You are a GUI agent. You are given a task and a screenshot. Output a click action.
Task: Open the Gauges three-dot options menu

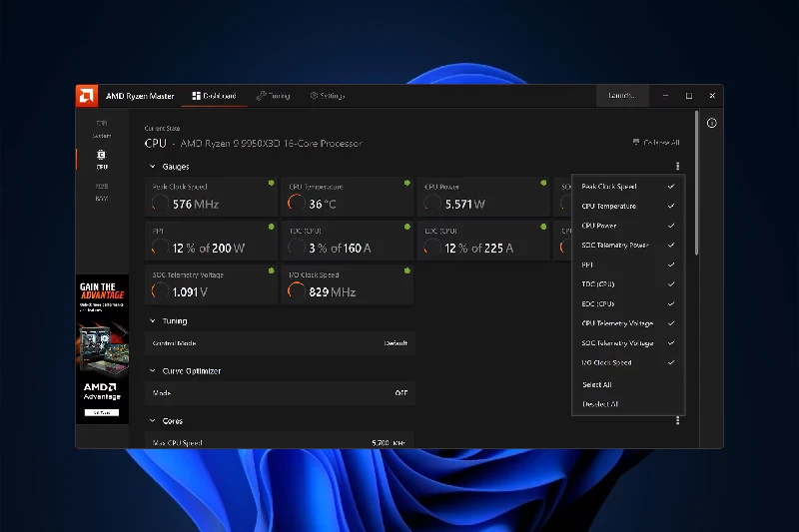(677, 166)
